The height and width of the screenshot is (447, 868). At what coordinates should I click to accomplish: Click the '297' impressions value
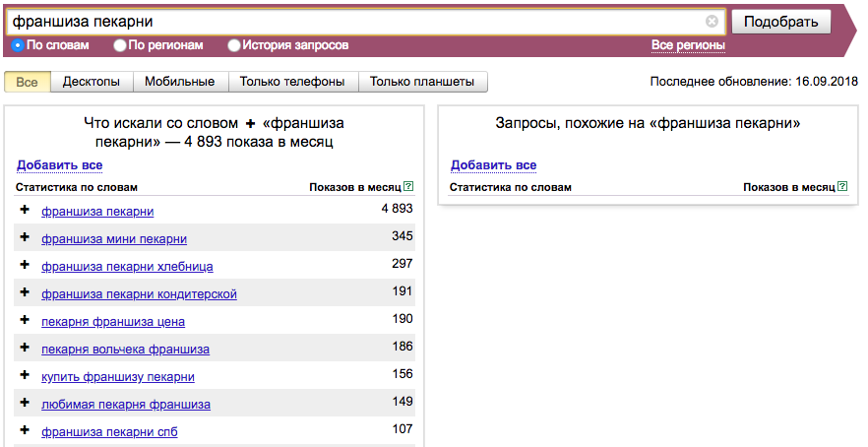403,264
